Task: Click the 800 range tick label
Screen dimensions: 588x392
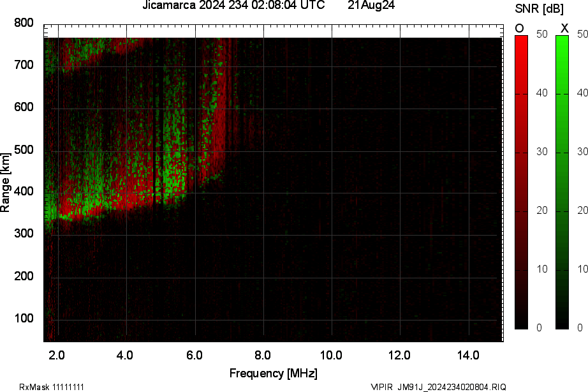Action: coord(24,23)
